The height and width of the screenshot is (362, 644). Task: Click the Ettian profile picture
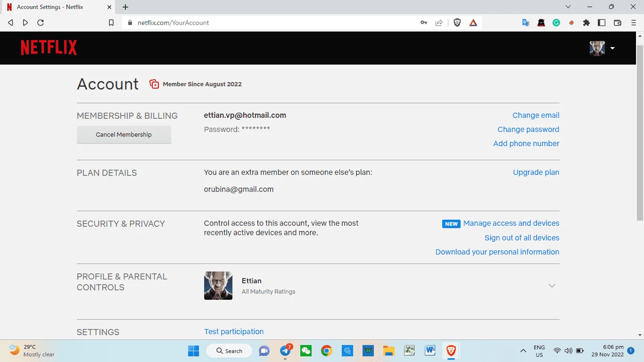click(x=218, y=286)
